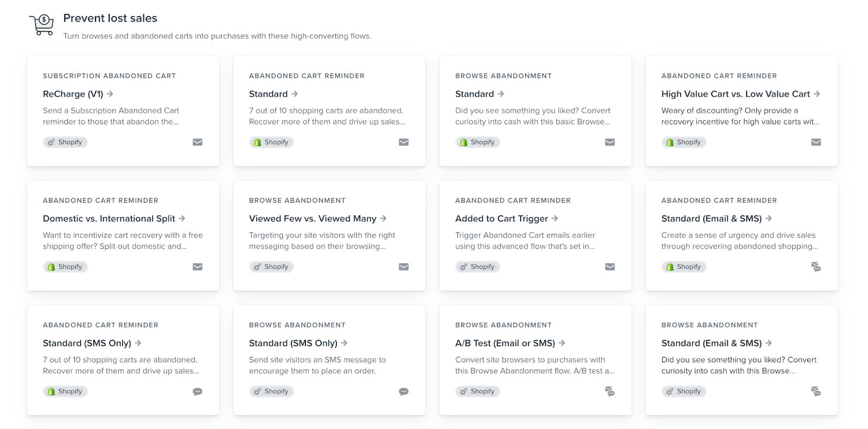Click the email and SMS icon on A/B Test card
Screen dimensions: 868x429
610,392
